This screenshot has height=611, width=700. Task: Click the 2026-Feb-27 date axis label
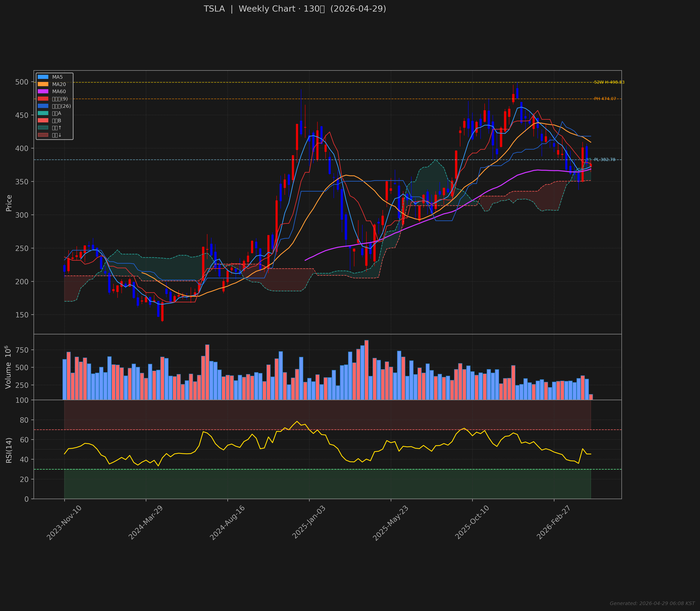coord(554,522)
